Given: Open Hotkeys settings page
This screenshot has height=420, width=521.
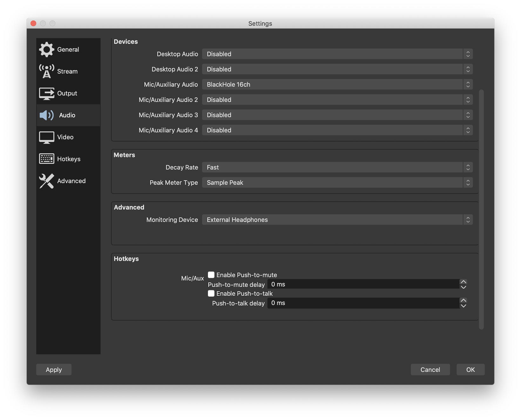Looking at the screenshot, I should point(68,159).
